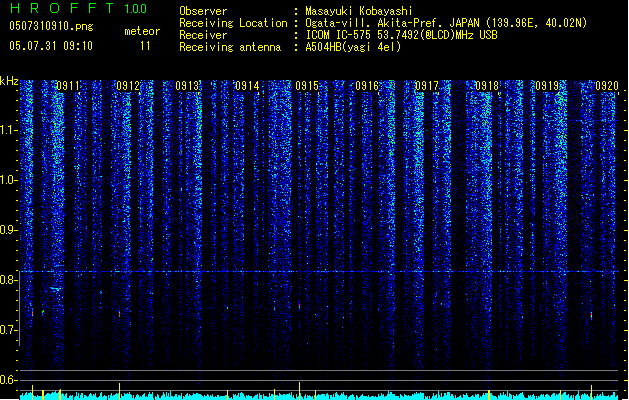This screenshot has width=629, height=400.
Task: Click the 0.9 kHz axis label
Action: [8, 230]
